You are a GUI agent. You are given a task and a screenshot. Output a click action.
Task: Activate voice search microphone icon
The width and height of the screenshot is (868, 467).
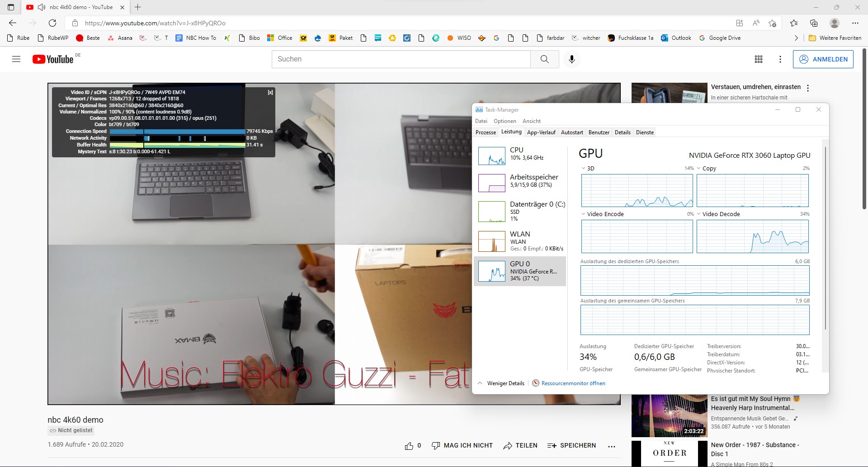coord(571,59)
